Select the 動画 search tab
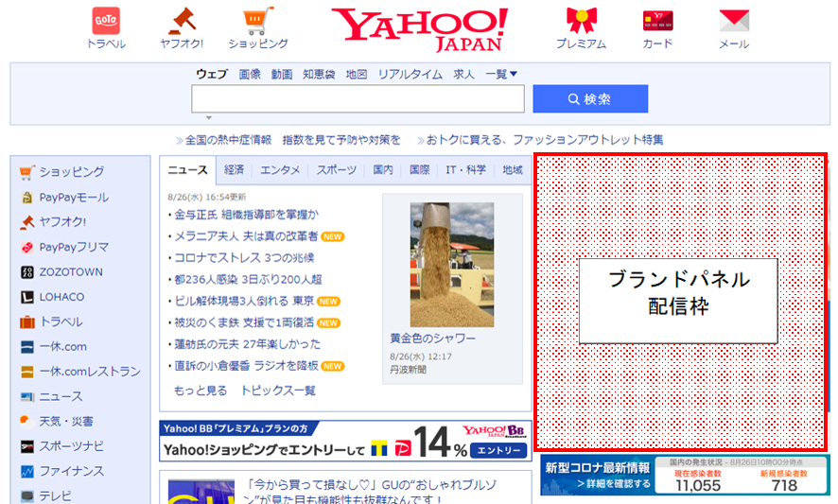The height and width of the screenshot is (504, 838). [282, 75]
